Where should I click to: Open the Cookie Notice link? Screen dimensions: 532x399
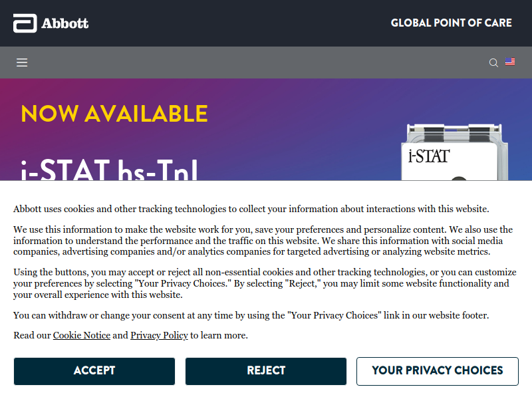click(81, 335)
